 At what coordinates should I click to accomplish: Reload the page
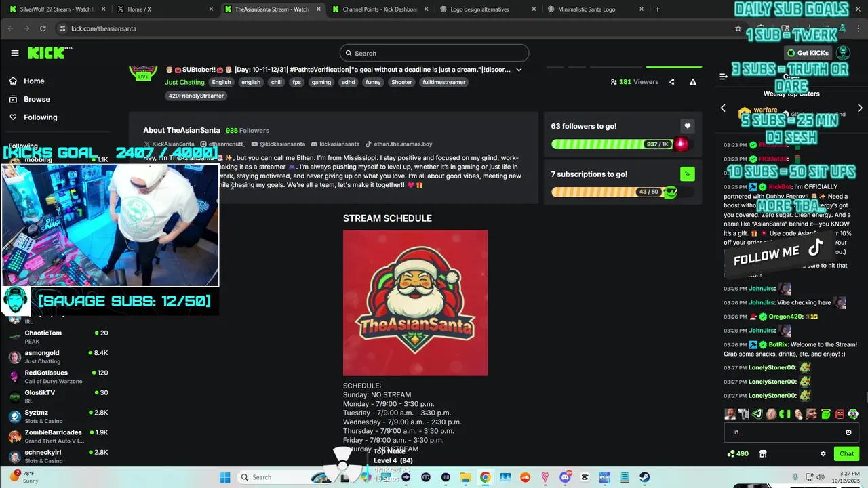pos(43,28)
